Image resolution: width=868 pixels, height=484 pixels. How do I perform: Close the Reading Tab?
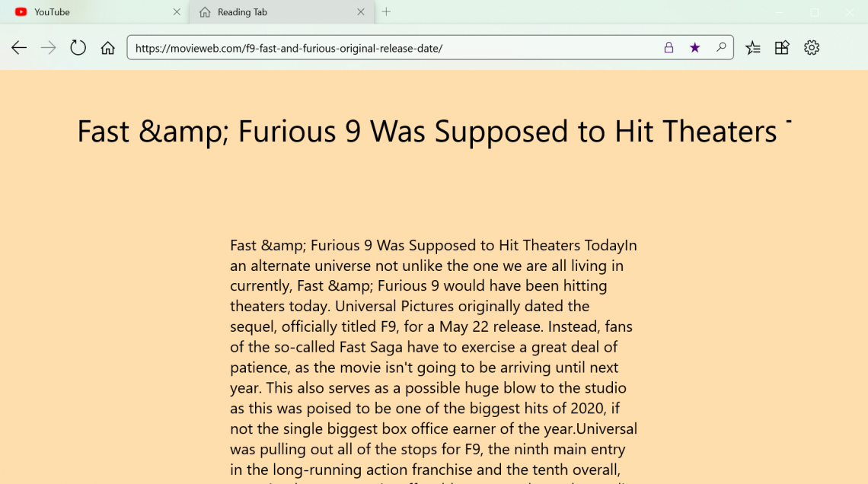pos(361,12)
